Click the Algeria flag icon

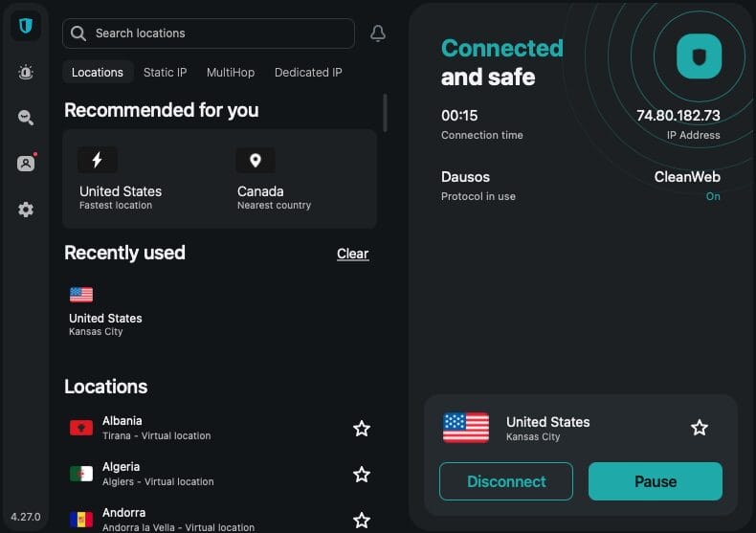click(x=81, y=474)
